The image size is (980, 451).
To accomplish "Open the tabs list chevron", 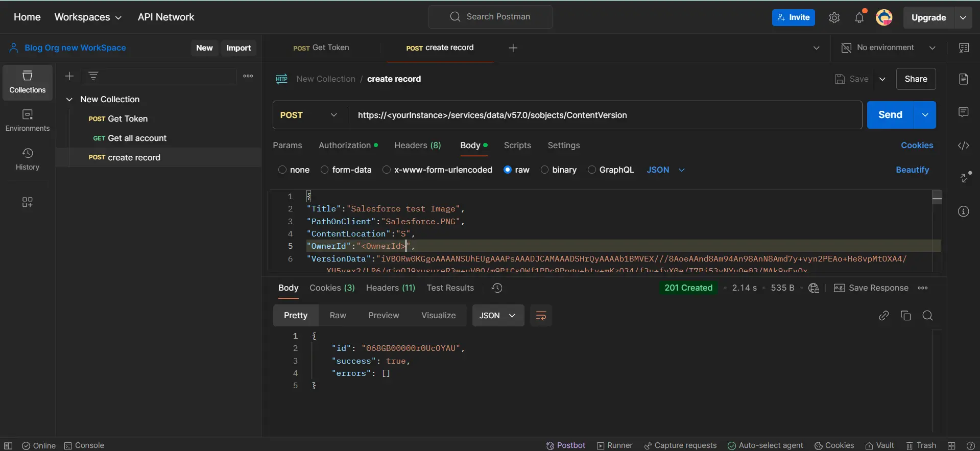I will tap(816, 48).
